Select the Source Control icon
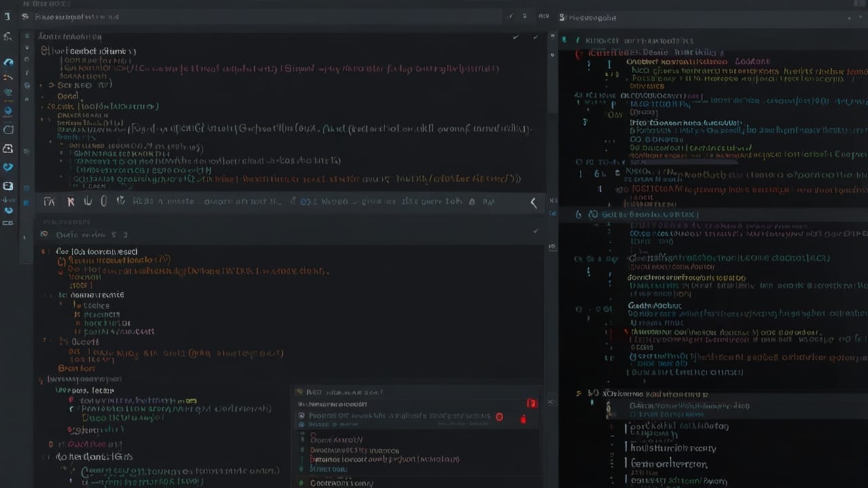 (8, 80)
